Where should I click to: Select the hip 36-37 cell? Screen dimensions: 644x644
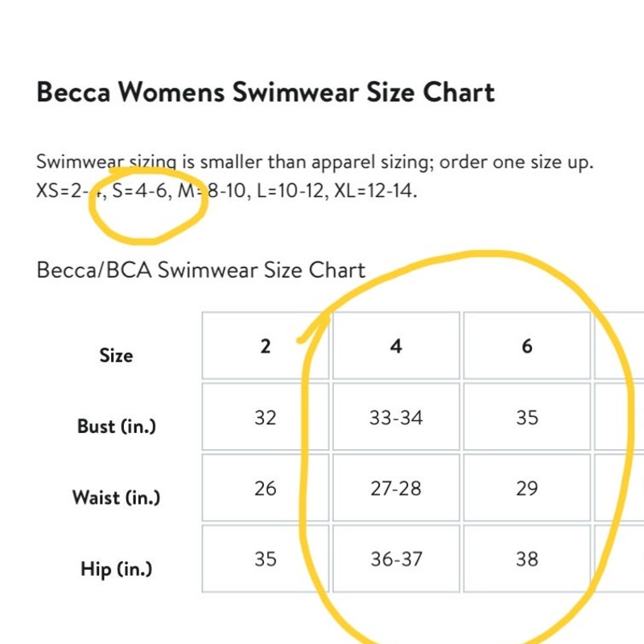[x=396, y=559]
